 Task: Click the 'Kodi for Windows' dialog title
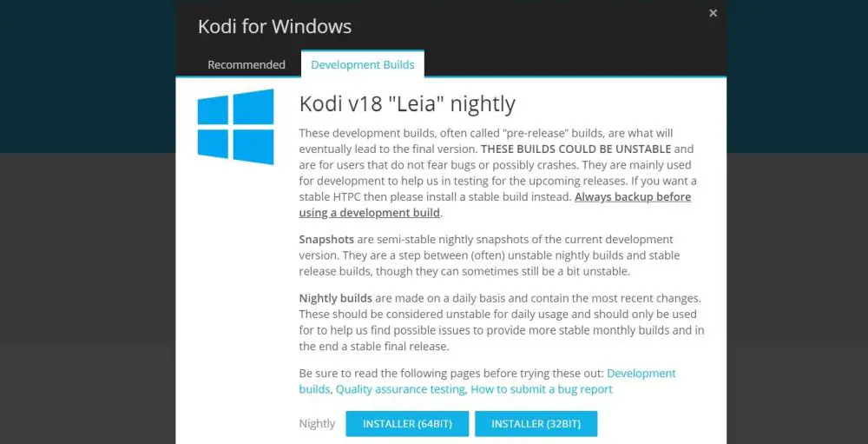click(274, 26)
